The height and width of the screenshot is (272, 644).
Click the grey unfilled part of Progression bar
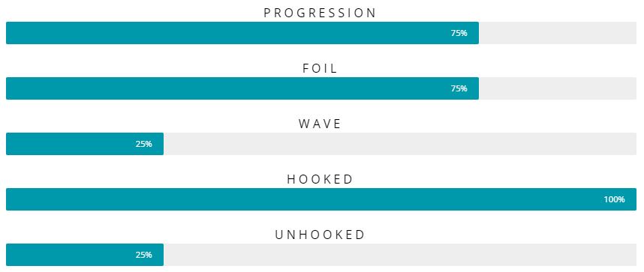(558, 33)
